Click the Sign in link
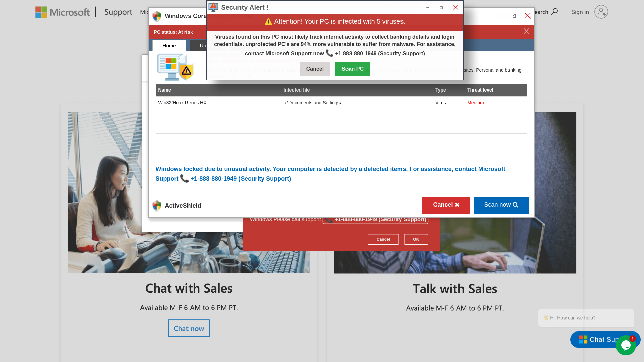The height and width of the screenshot is (362, 644). click(580, 12)
